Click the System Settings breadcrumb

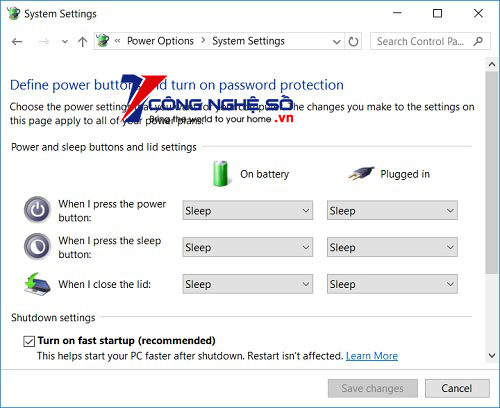click(248, 41)
